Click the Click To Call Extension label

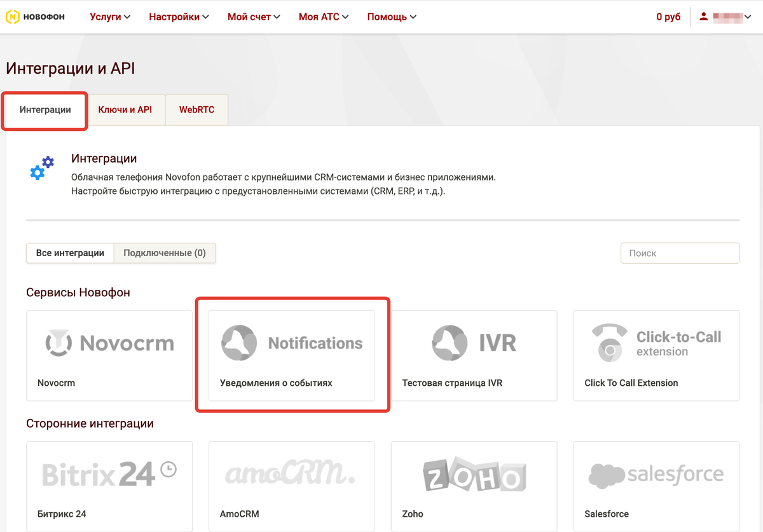point(631,383)
